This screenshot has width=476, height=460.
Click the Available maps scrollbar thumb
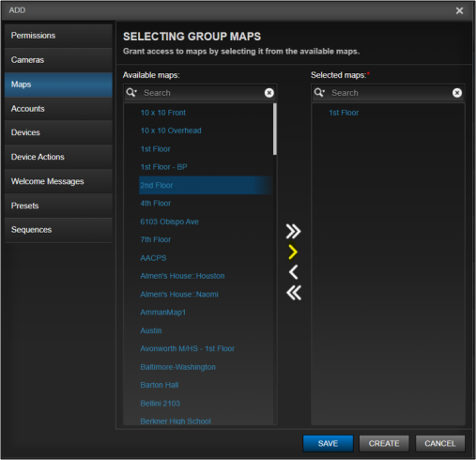(x=275, y=129)
